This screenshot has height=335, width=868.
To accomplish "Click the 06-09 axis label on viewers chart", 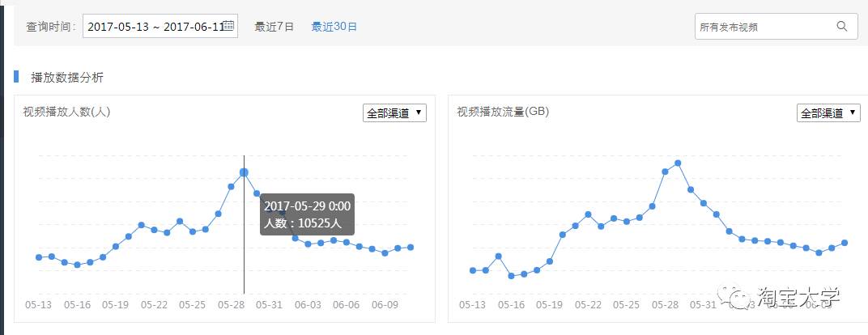I will [x=385, y=304].
